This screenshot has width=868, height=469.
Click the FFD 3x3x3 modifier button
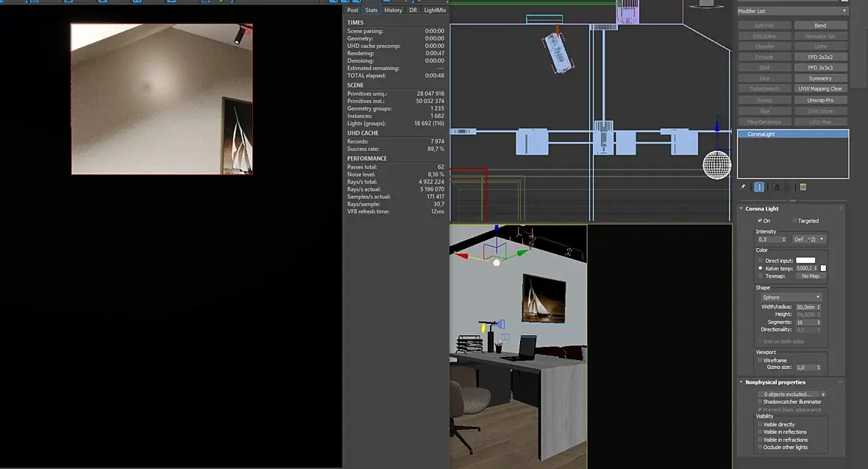pyautogui.click(x=820, y=68)
